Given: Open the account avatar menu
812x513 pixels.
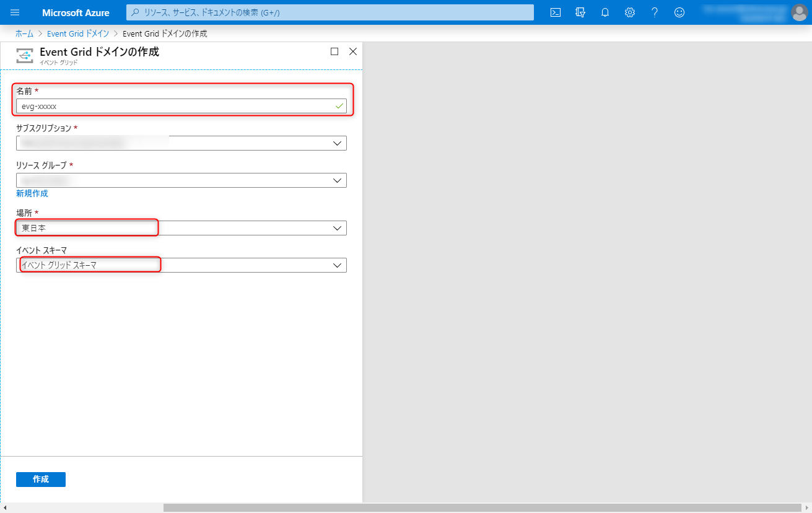Looking at the screenshot, I should point(800,12).
